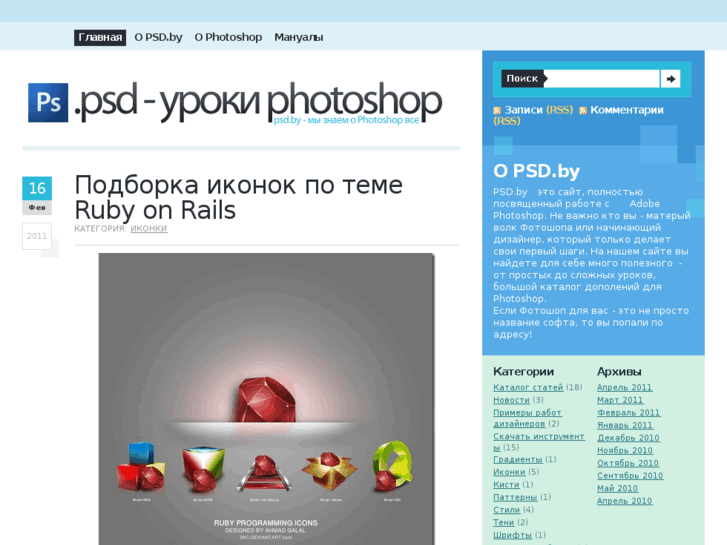Image resolution: width=727 pixels, height=545 pixels.
Task: Open the Декабрь 2010 archive
Action: 628,438
